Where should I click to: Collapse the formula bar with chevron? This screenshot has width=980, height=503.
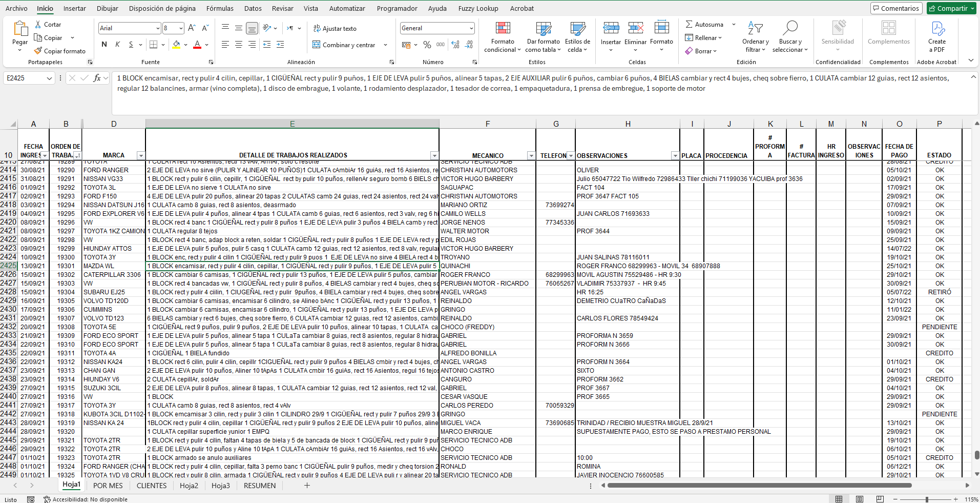[973, 77]
